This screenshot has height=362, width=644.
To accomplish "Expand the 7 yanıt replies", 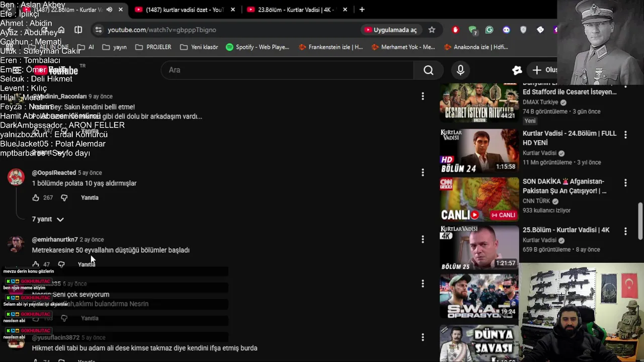I will [48, 219].
